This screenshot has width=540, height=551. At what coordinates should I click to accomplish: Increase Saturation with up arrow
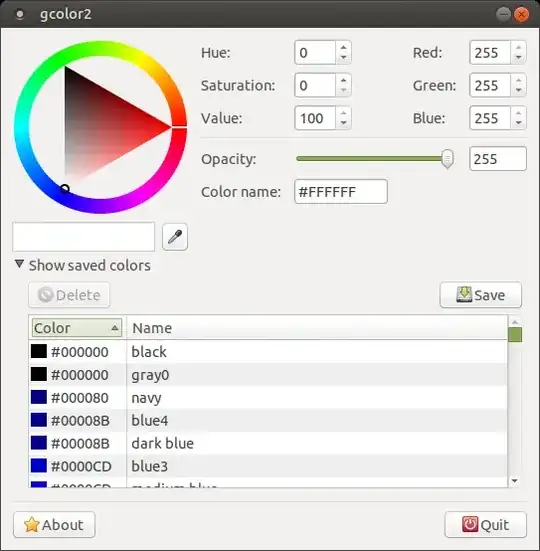pyautogui.click(x=343, y=80)
